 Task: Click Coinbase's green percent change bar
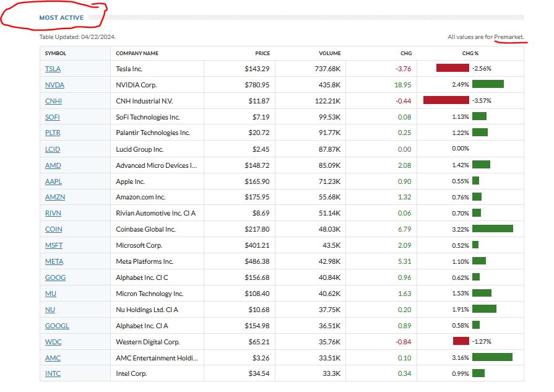[492, 229]
